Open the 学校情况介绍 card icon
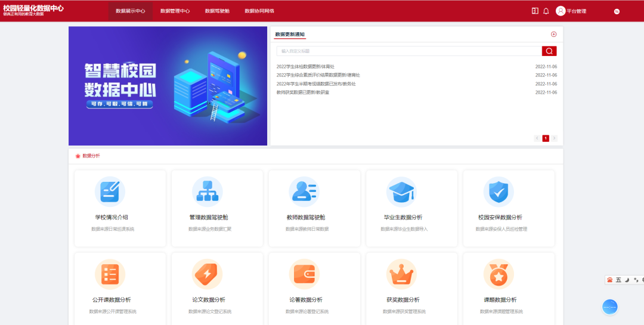Screen dimensions: 644x325 110,191
